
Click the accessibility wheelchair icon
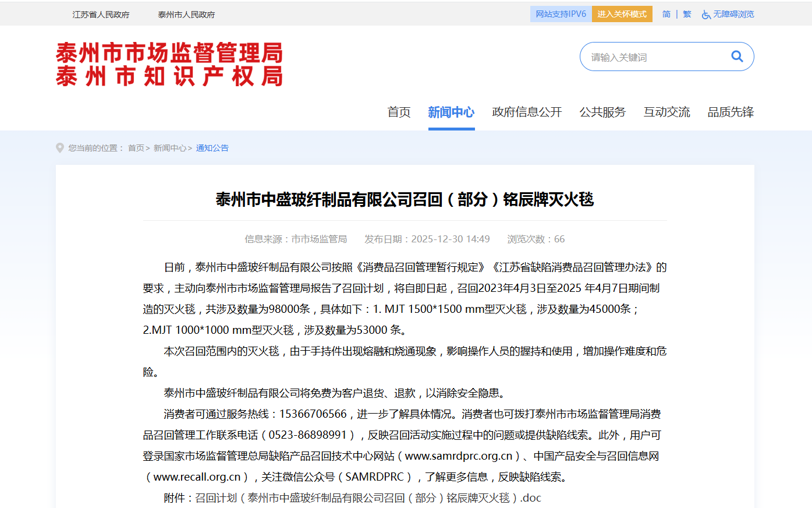point(706,15)
